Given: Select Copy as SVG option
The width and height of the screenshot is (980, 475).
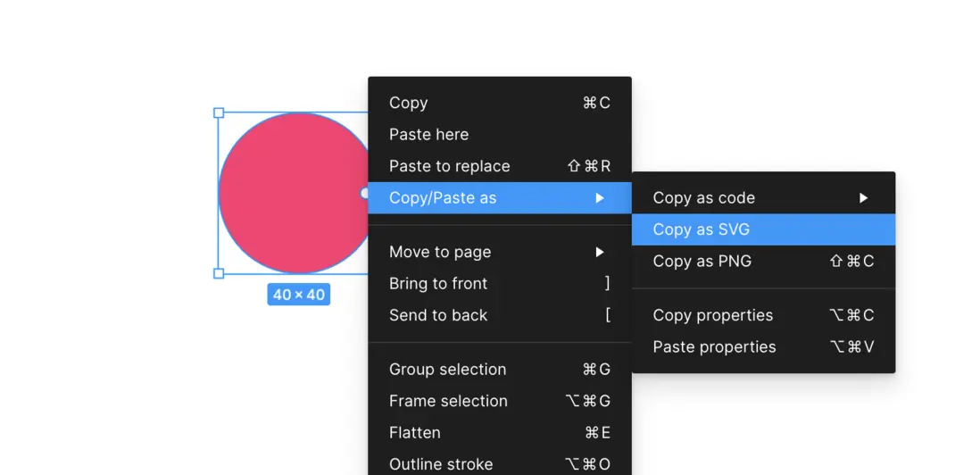Looking at the screenshot, I should click(702, 229).
